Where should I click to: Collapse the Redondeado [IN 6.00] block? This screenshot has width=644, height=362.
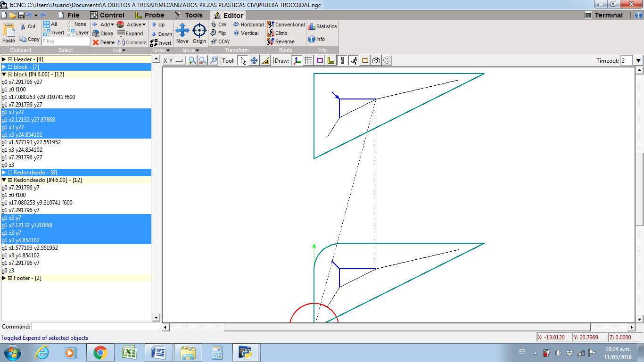[x=4, y=180]
